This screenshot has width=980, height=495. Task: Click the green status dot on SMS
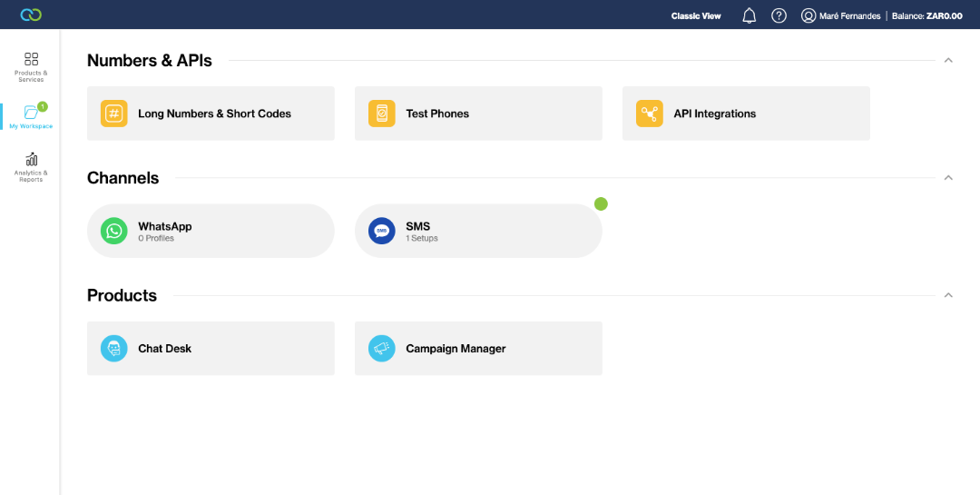coord(601,203)
